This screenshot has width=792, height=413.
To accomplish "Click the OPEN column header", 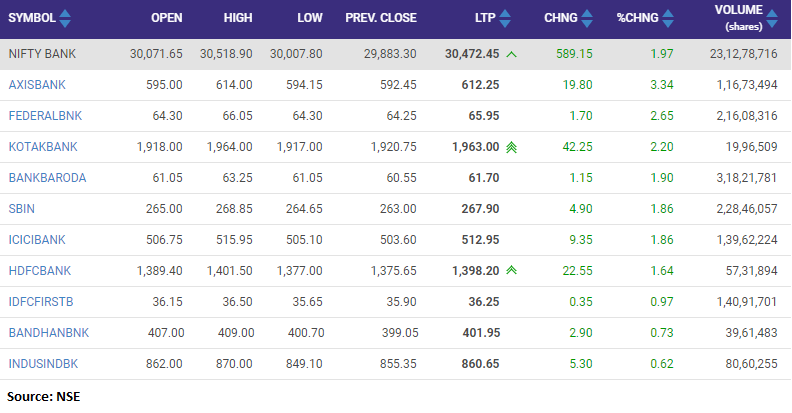I will click(x=166, y=18).
